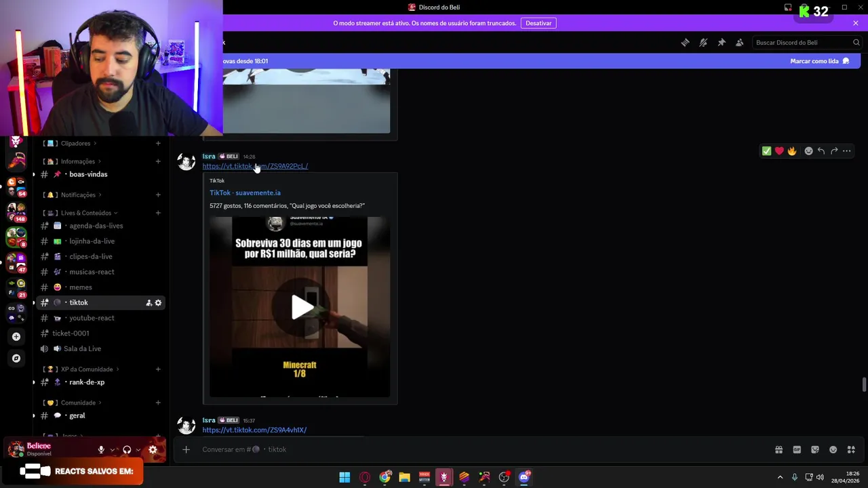868x488 pixels.
Task: Open the emoji picker in chat bar
Action: [x=833, y=449]
